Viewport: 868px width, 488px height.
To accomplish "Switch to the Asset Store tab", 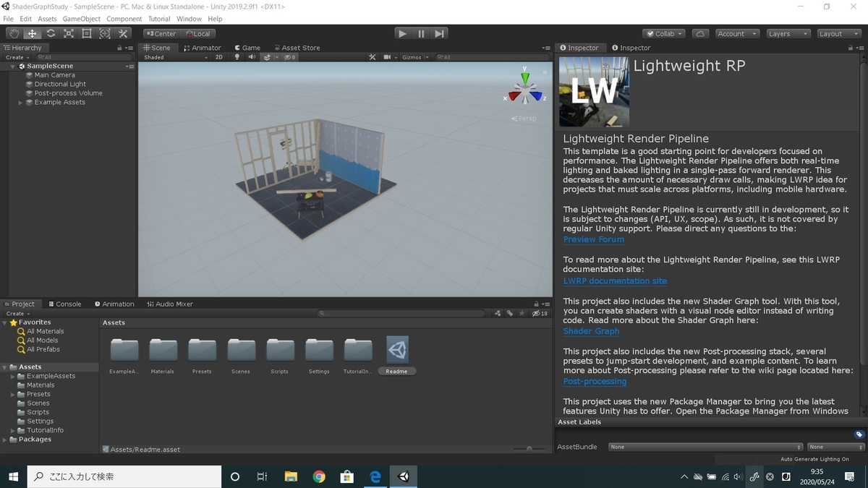I will tap(297, 48).
